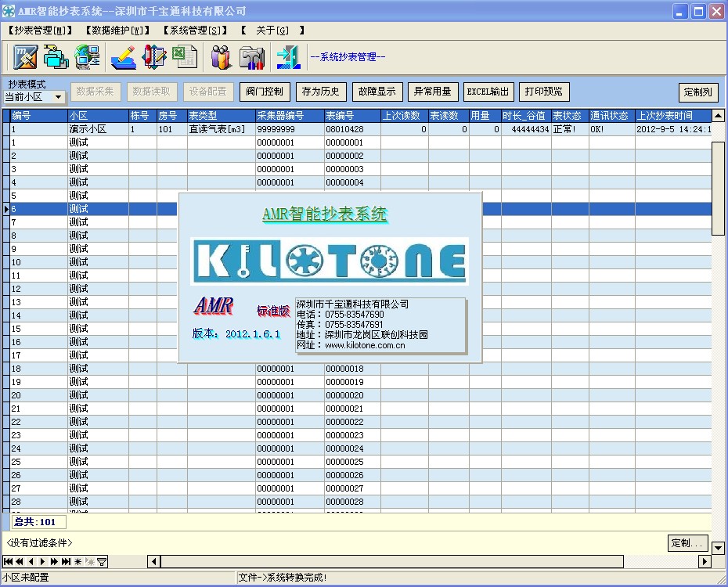Click the 小区 column header
Viewport: 728px width, 587px height.
coord(99,116)
